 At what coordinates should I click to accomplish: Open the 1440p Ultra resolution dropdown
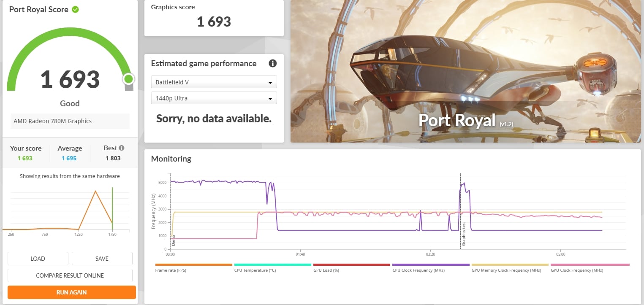pyautogui.click(x=214, y=98)
